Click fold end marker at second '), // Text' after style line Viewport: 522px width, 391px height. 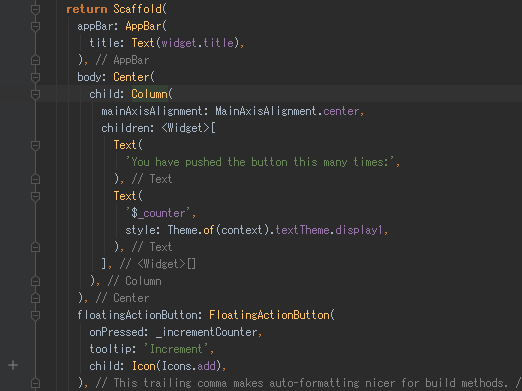pos(35,247)
